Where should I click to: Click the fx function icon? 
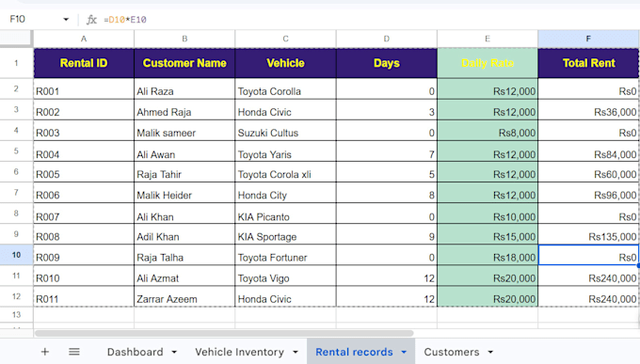click(x=91, y=19)
